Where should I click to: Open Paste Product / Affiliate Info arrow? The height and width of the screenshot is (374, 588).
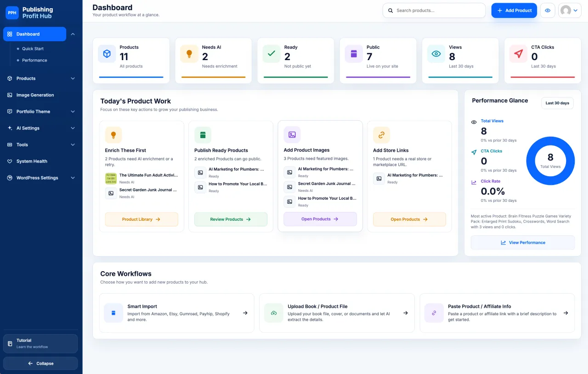(566, 313)
